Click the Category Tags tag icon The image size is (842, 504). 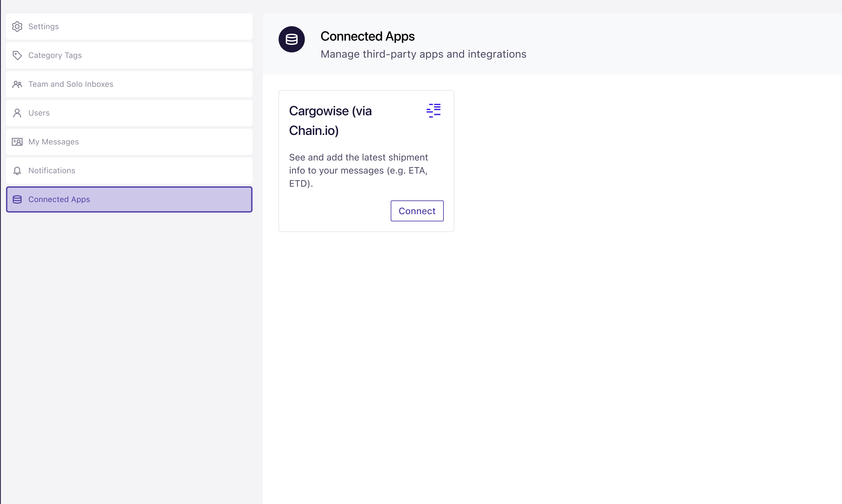[x=17, y=55]
